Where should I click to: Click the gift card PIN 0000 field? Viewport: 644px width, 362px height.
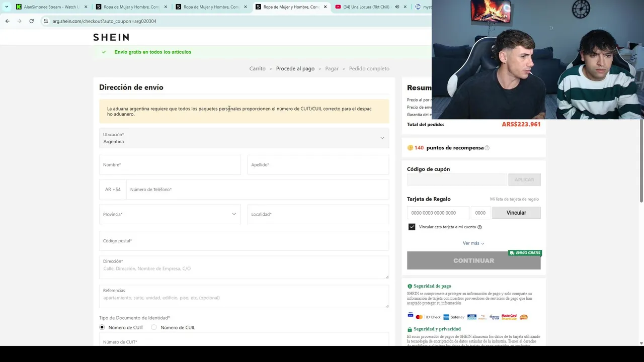click(x=480, y=213)
